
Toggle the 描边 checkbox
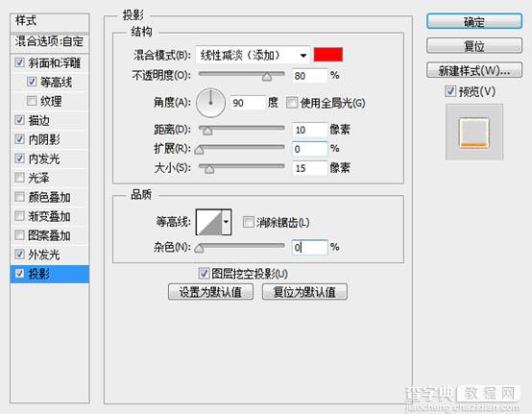click(19, 120)
